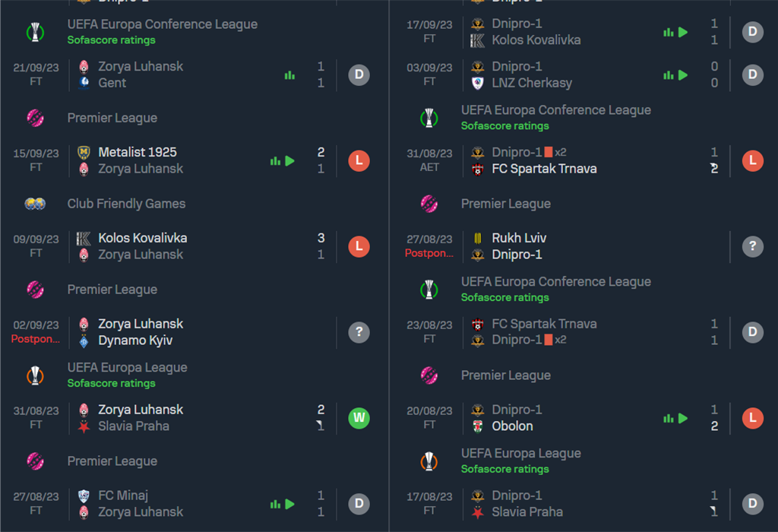This screenshot has height=532, width=778.
Task: Click the question mark badge for Rukh Lviv match
Action: (x=753, y=246)
